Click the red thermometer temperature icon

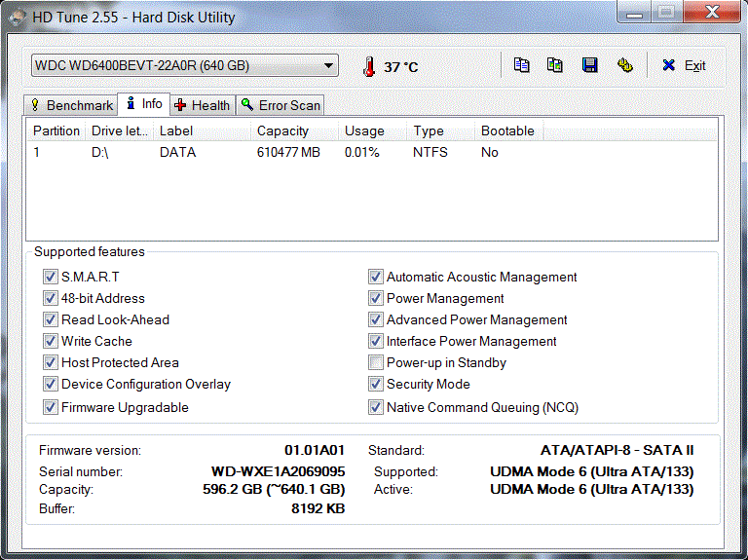click(368, 66)
